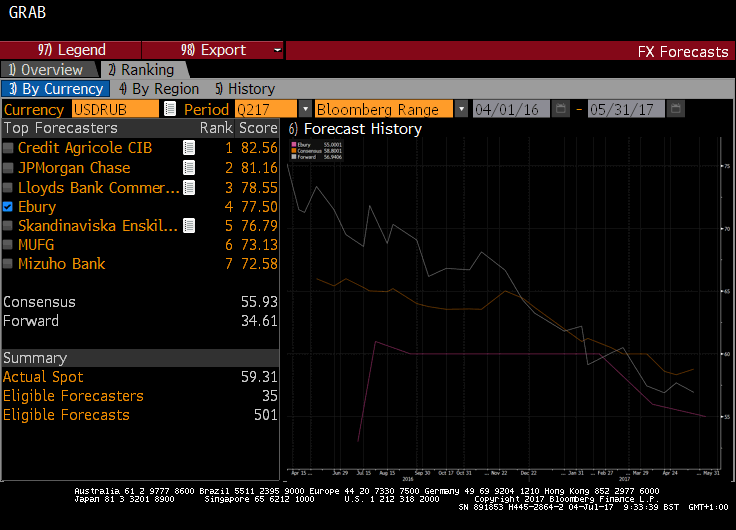Click the Consensus row label
This screenshot has height=530, width=736.
(39, 302)
